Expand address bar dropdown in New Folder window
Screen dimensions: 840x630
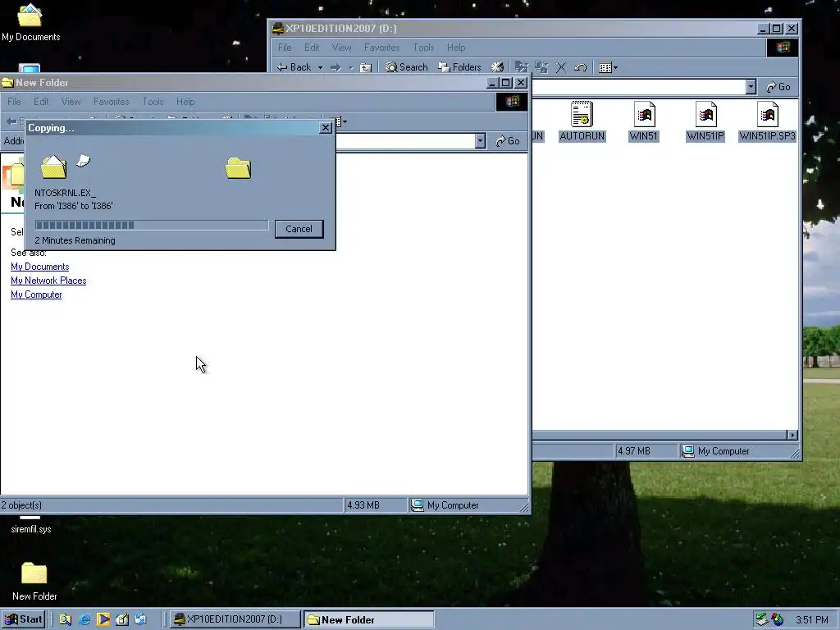tap(480, 141)
